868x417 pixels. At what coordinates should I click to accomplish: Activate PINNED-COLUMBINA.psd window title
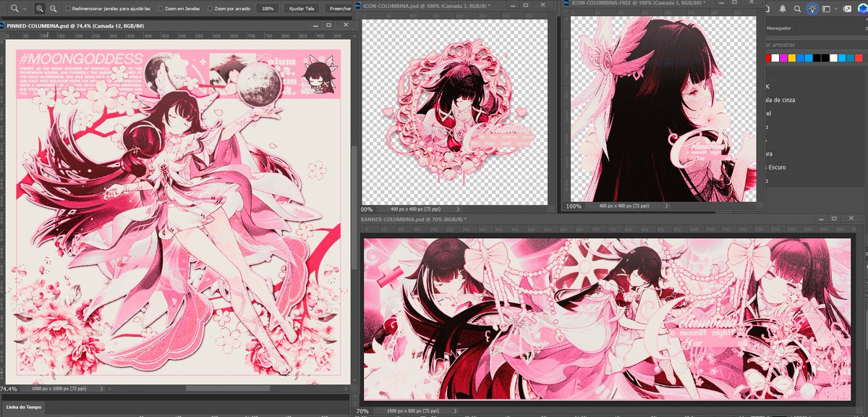[75, 25]
